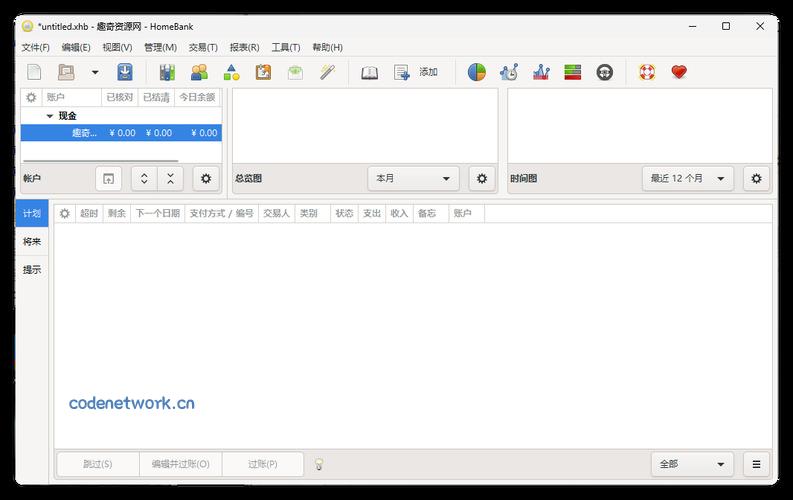Expand all account groups button
793x500 pixels.
[x=144, y=178]
